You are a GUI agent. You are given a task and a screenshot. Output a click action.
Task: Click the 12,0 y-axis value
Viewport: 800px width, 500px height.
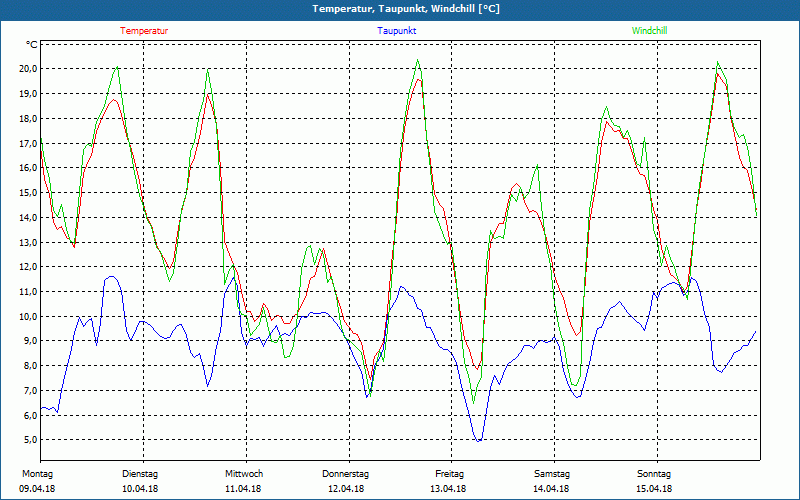pos(29,267)
